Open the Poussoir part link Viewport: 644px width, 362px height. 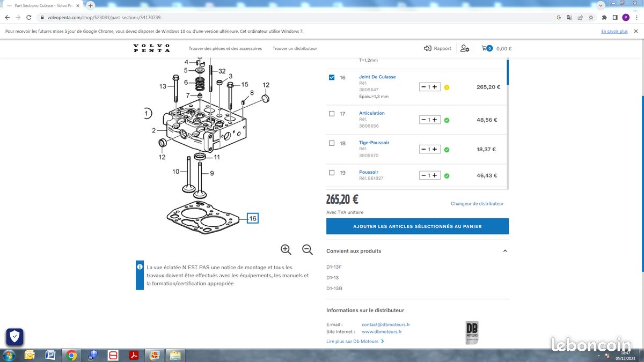click(x=369, y=172)
